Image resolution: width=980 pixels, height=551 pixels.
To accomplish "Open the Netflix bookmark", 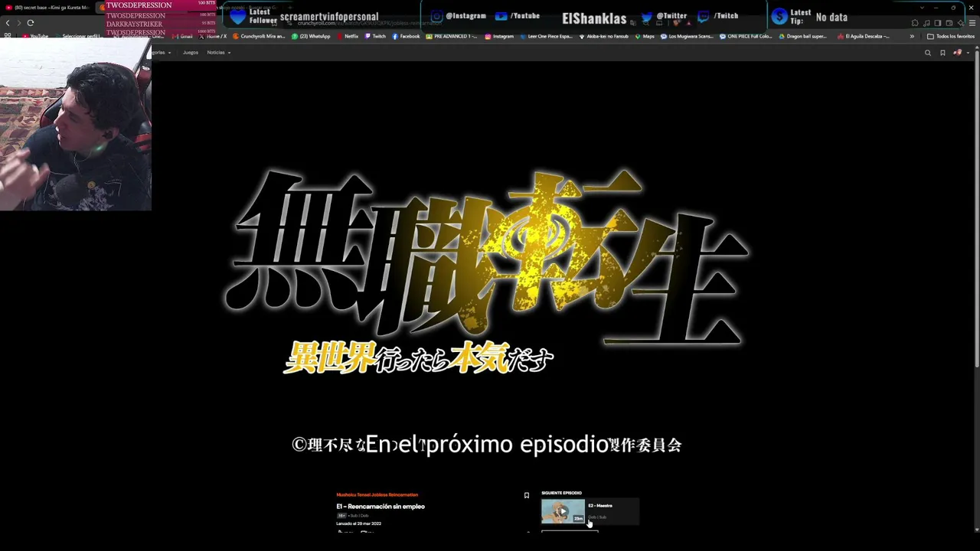I will click(347, 36).
